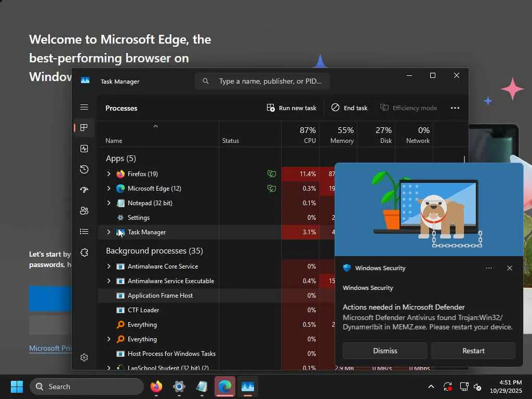Click the Settings gear icon in Apps list
532x399 pixels.
pos(120,218)
